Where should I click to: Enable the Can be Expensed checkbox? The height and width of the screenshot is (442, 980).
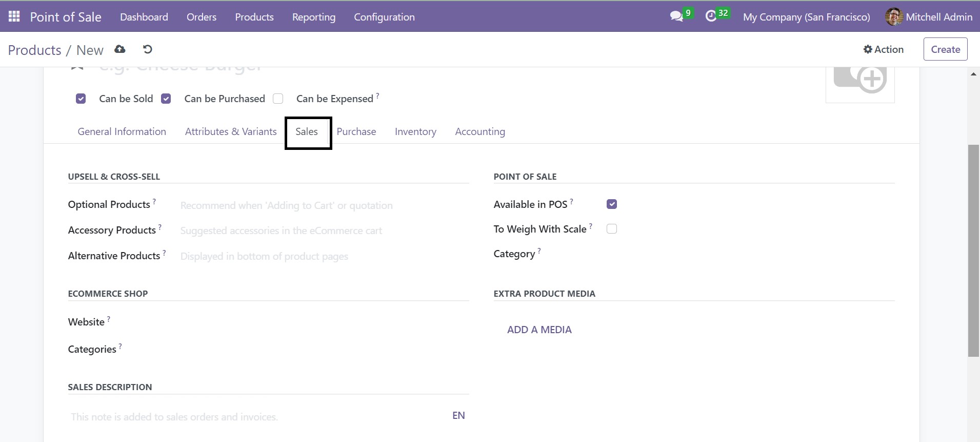point(278,99)
